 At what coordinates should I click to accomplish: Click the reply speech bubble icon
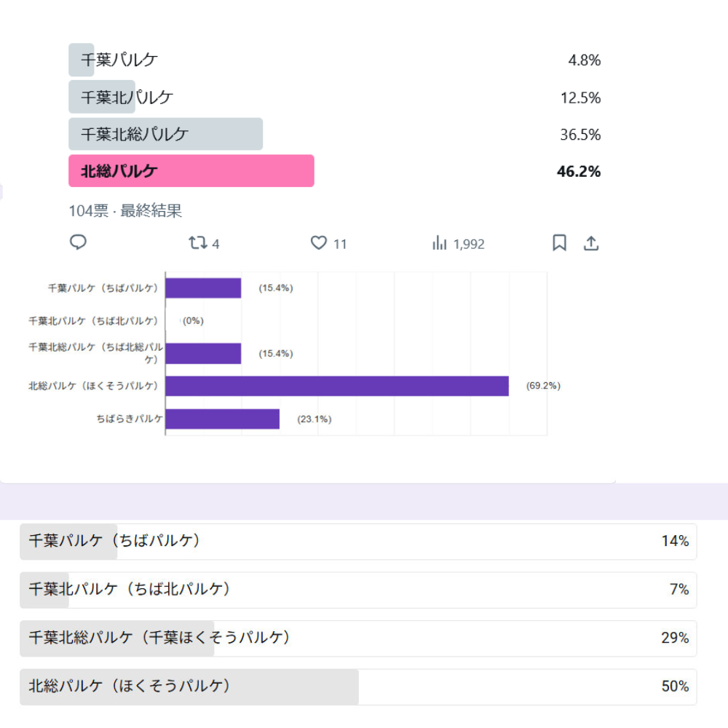78,242
